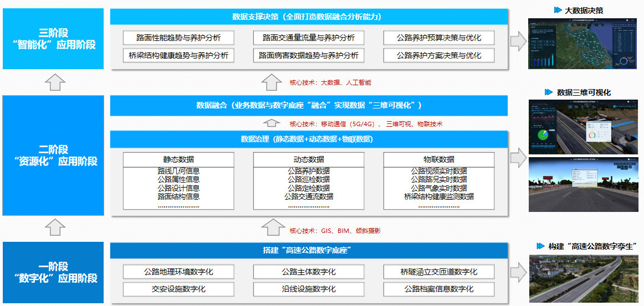Open the 桥隧涵立交匝道数字化 box

pyautogui.click(x=439, y=272)
